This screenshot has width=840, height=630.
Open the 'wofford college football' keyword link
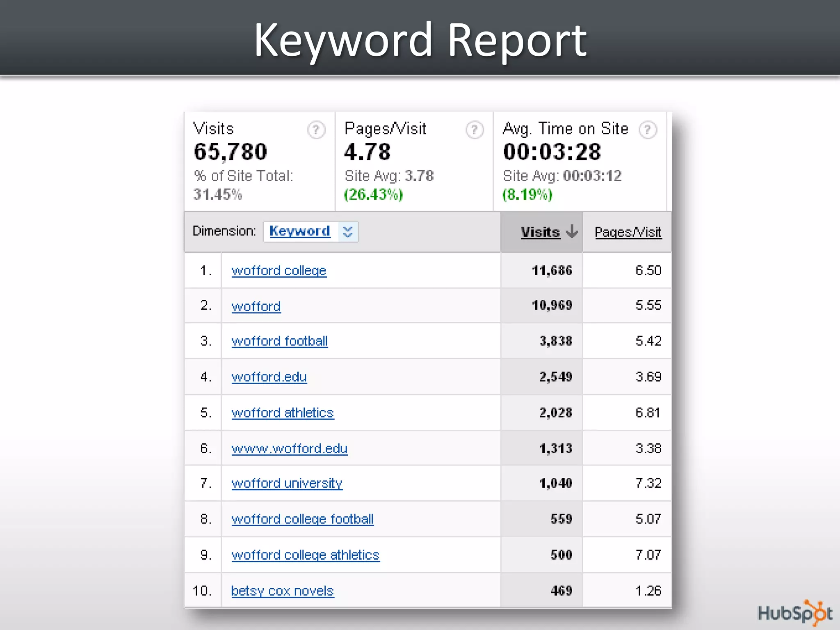pos(302,519)
